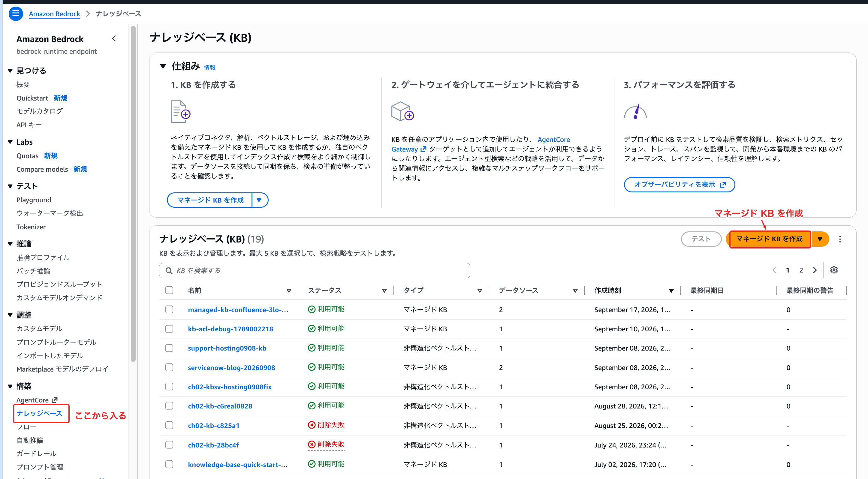Sort by 作成時刻 using its arrow

coord(671,290)
